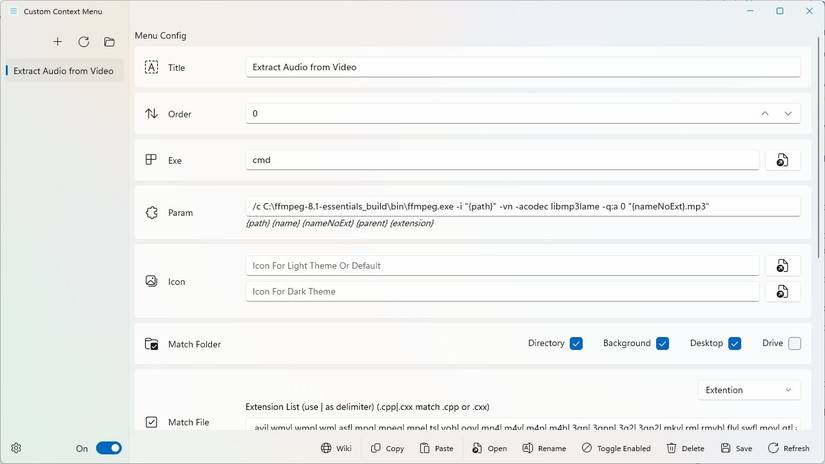The image size is (825, 464).
Task: Open the Extention match type dropdown
Action: tap(749, 390)
